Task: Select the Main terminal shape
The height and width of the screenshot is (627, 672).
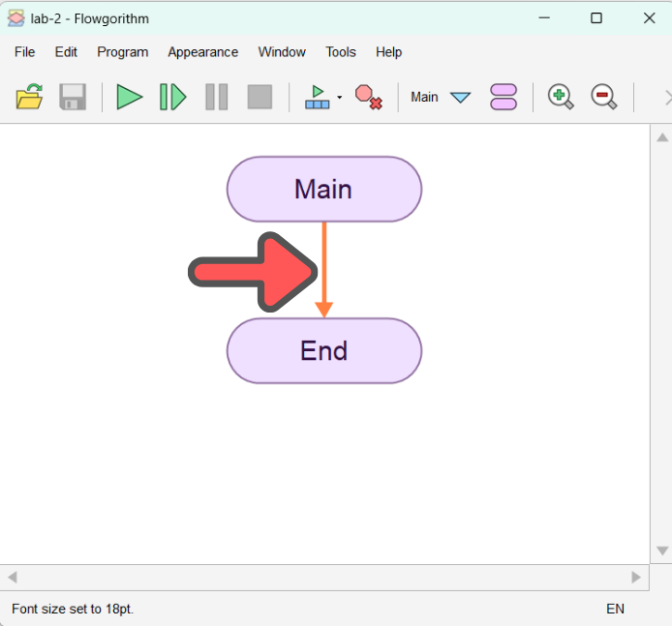Action: pos(324,189)
